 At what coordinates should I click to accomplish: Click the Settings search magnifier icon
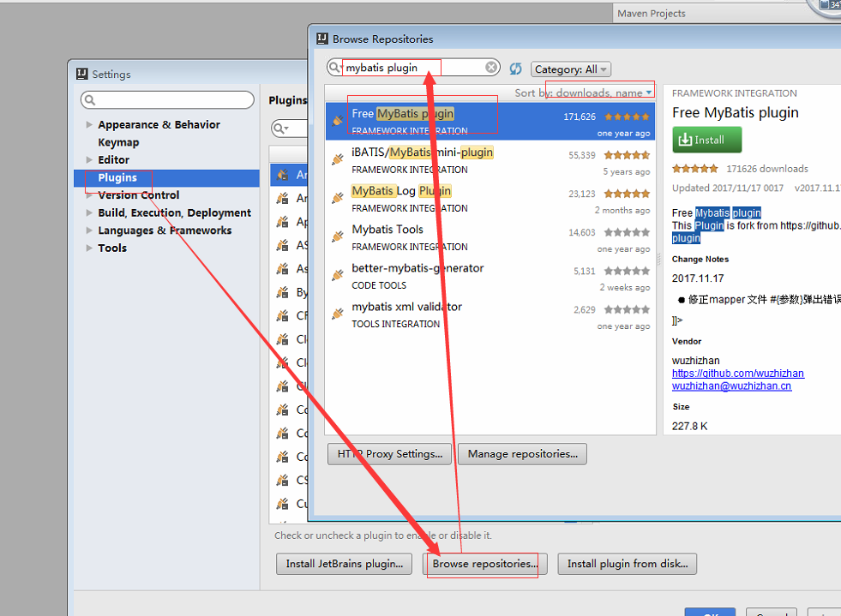tap(90, 99)
